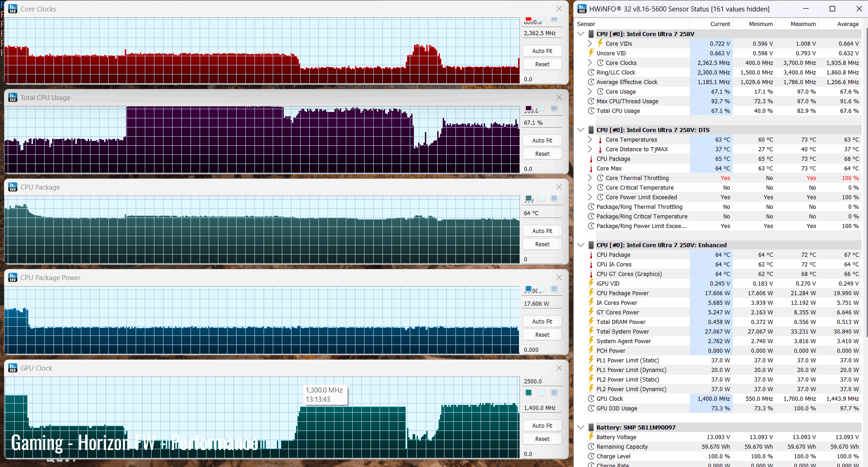Click the HWiNFO icon in CPU Package graph title
Image resolution: width=868 pixels, height=467 pixels.
[x=13, y=187]
